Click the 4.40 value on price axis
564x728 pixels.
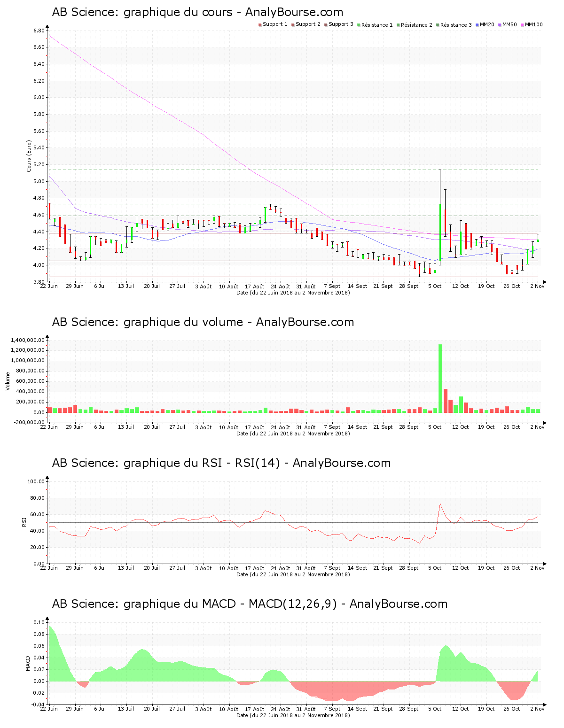[x=39, y=232]
